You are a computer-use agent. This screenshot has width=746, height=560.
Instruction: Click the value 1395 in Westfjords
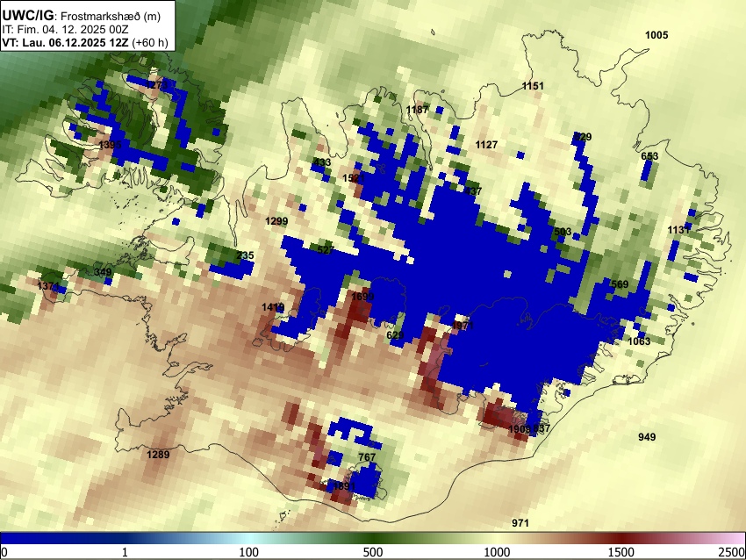[x=111, y=144]
